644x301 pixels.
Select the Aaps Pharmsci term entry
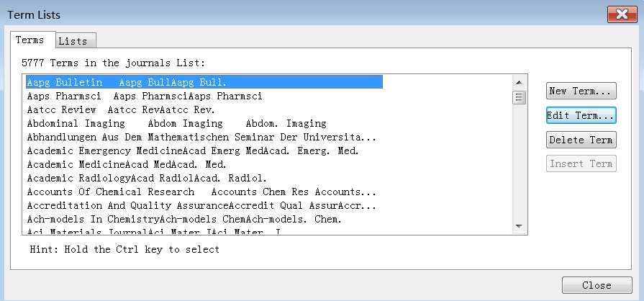(144, 96)
